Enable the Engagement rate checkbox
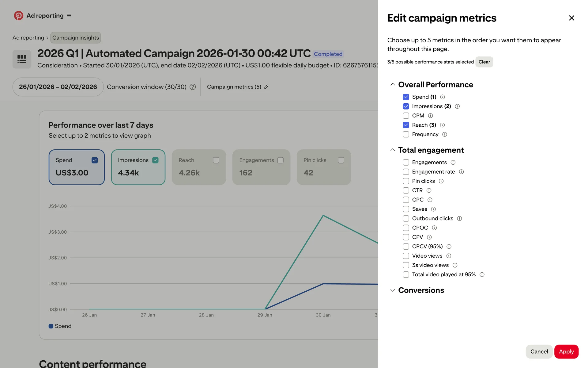Image resolution: width=588 pixels, height=368 pixels. (406, 172)
